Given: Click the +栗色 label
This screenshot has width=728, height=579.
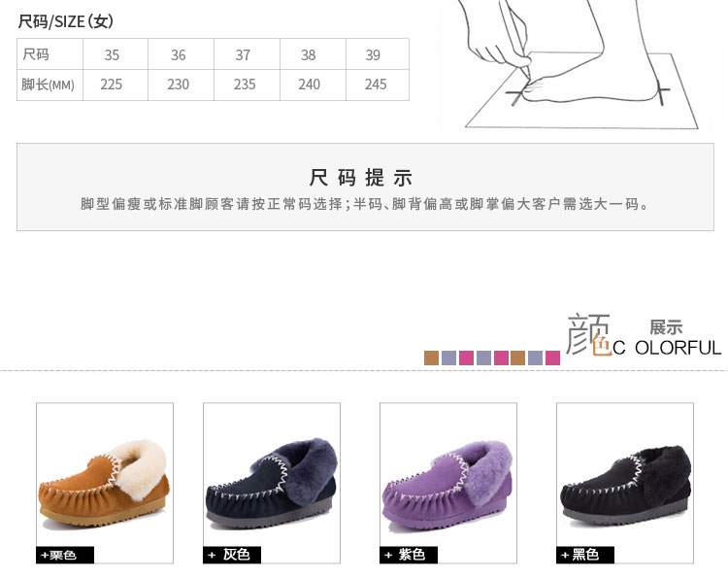Looking at the screenshot, I should click(65, 555).
